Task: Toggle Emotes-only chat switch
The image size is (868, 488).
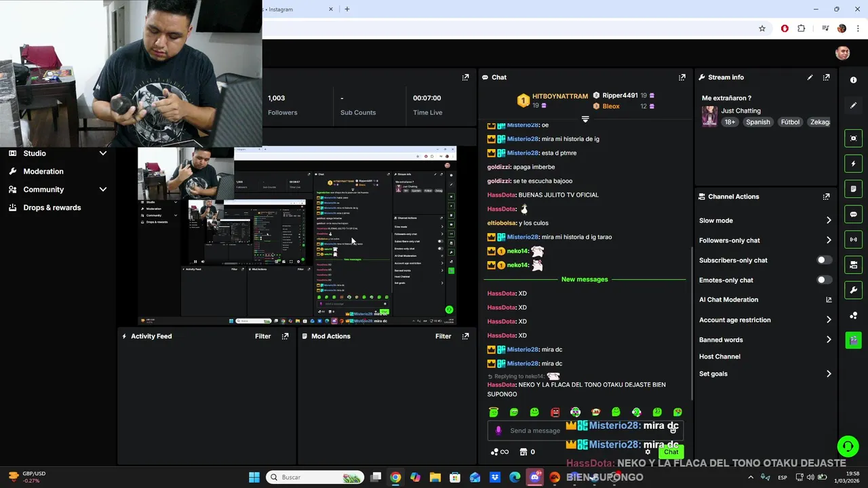Action: tap(824, 280)
